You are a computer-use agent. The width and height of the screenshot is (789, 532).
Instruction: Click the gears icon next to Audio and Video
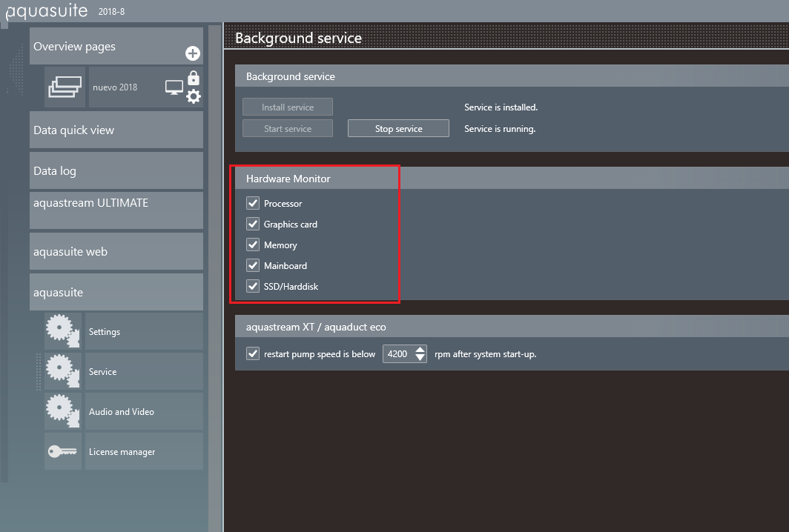[x=64, y=411]
